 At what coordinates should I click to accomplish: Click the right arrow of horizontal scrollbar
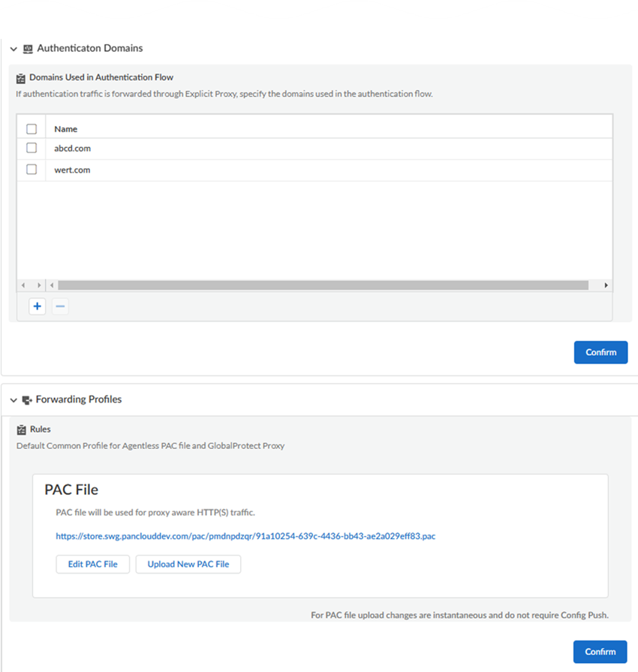click(606, 285)
